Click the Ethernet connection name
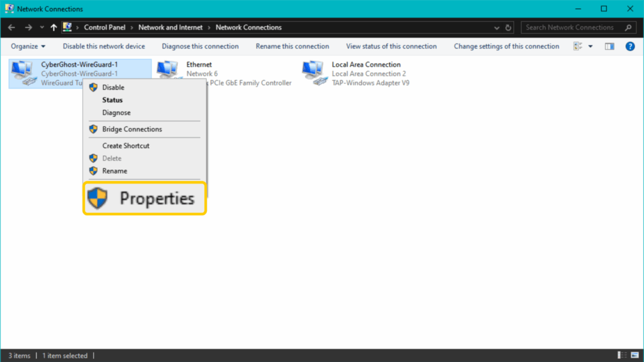 point(199,65)
